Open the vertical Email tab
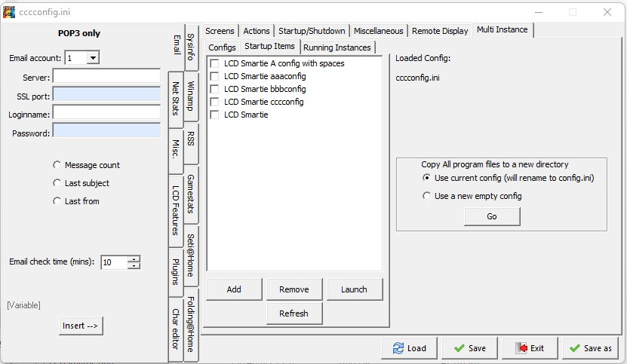Image resolution: width=627 pixels, height=364 pixels. [x=177, y=44]
